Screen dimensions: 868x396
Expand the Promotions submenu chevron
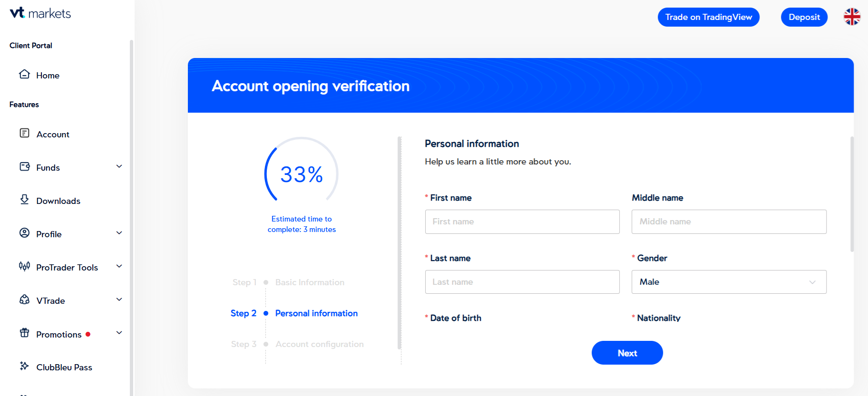119,333
